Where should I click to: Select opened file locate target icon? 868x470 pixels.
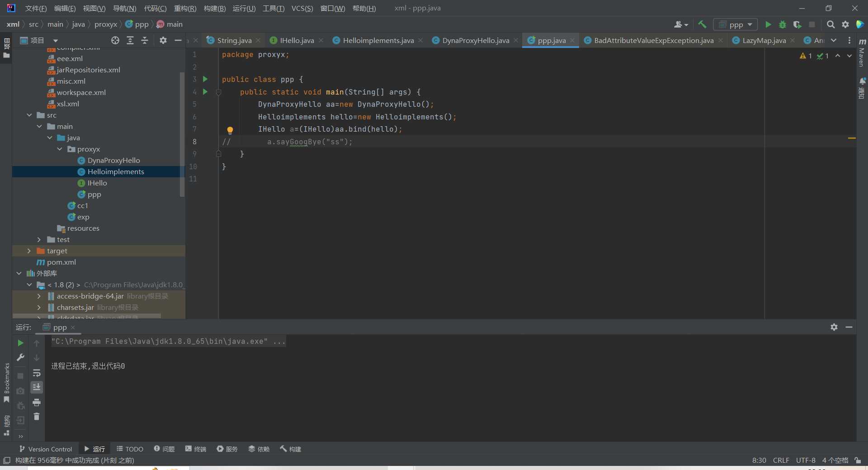pyautogui.click(x=115, y=40)
